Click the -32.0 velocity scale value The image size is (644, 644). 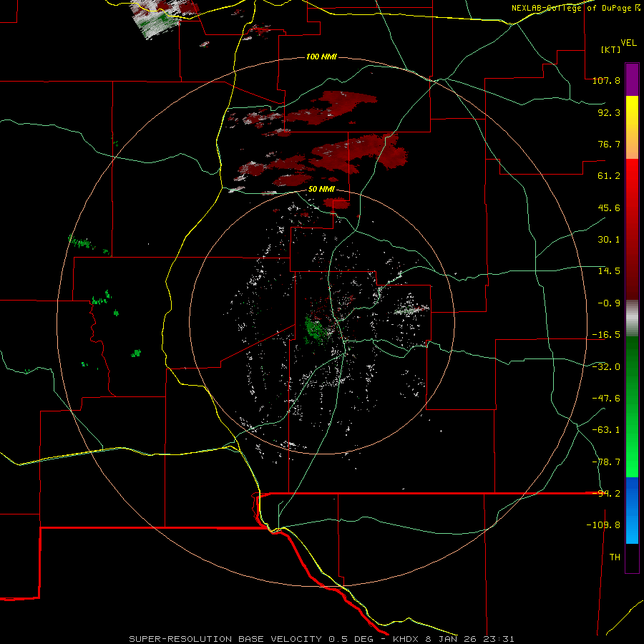tap(606, 367)
